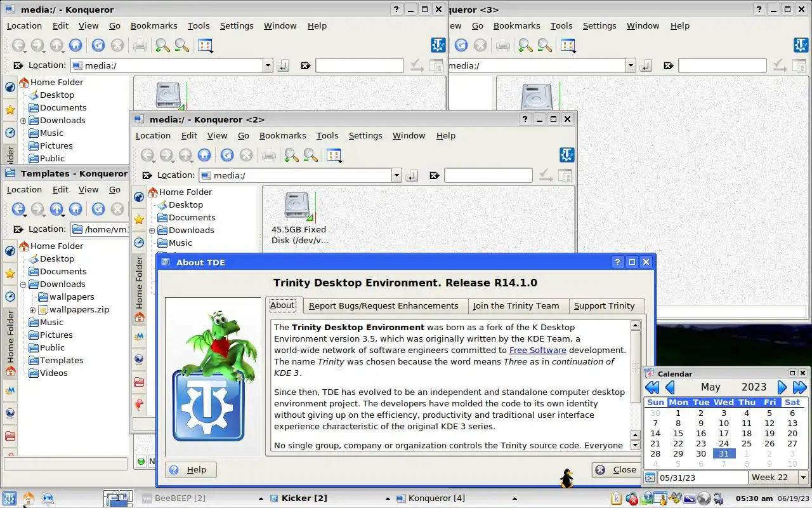Screen dimensions: 812x508
Task: Follow the Free Software link
Action: (537, 350)
